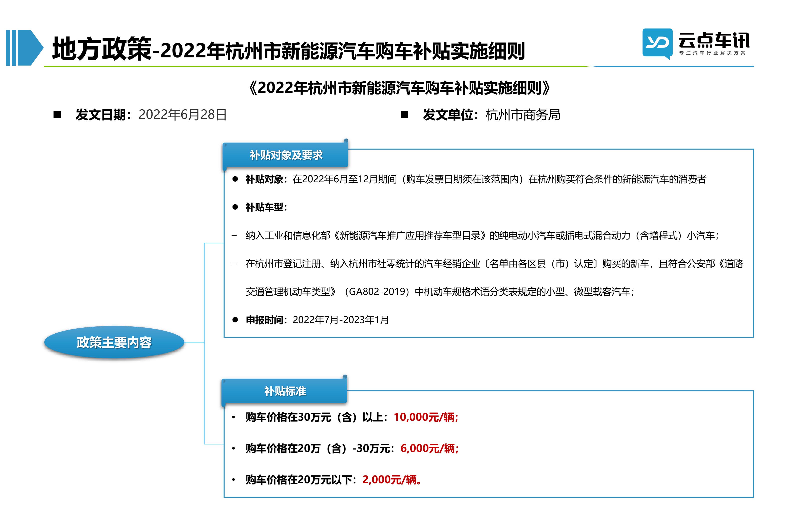Viewport: 798px width, 532px height.
Task: Click the line starting 在杭州市登记注册
Action: click(494, 263)
